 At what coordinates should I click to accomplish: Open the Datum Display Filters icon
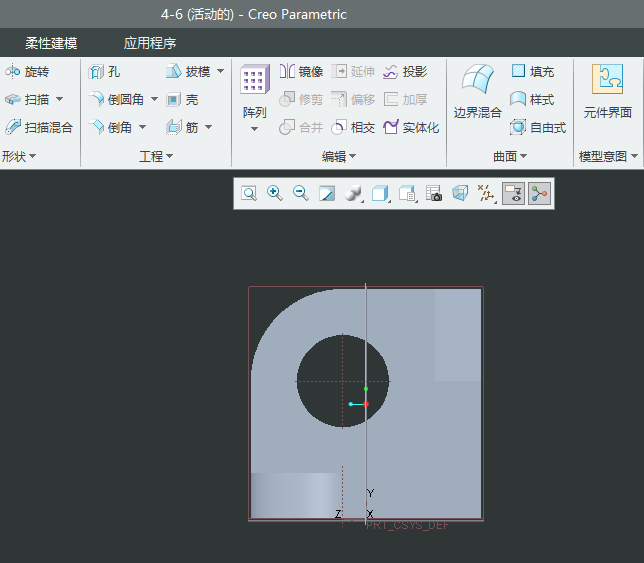coord(486,193)
